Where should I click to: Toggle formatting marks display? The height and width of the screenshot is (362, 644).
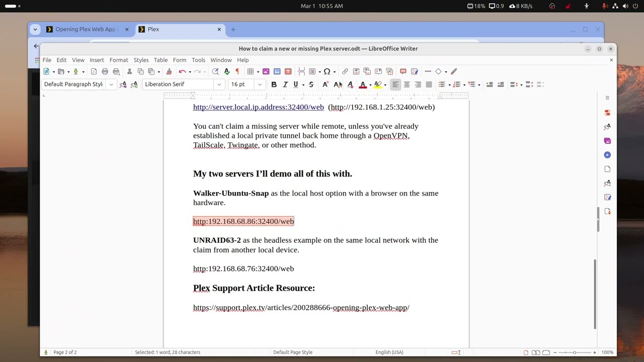(237, 71)
